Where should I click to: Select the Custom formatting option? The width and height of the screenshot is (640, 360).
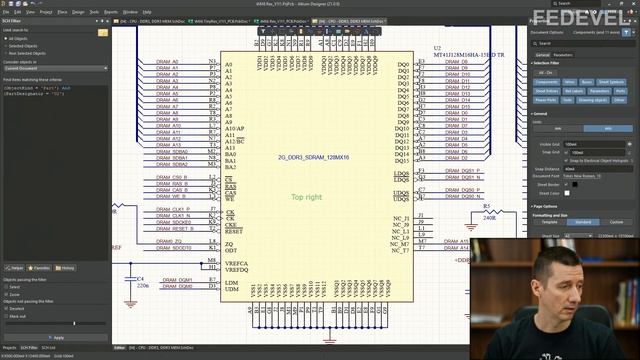[616, 222]
